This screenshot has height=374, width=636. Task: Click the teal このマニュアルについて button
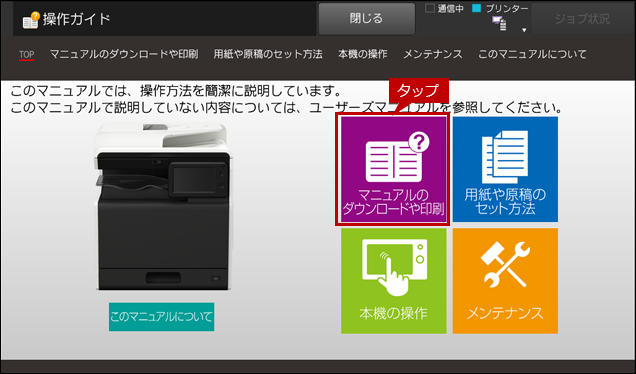point(161,317)
